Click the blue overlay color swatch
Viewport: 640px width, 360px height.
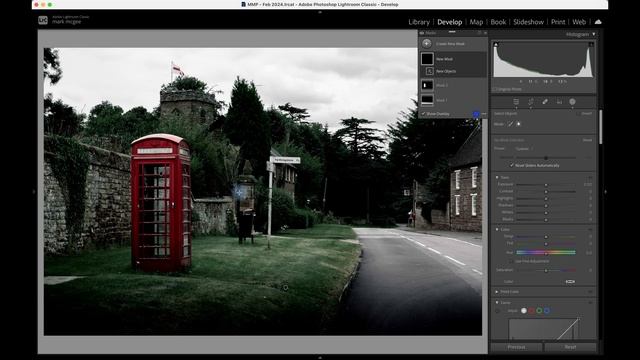(476, 114)
